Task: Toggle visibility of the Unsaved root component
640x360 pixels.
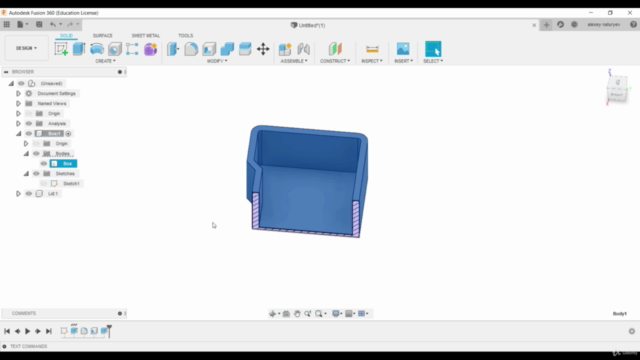Action: 21,83
